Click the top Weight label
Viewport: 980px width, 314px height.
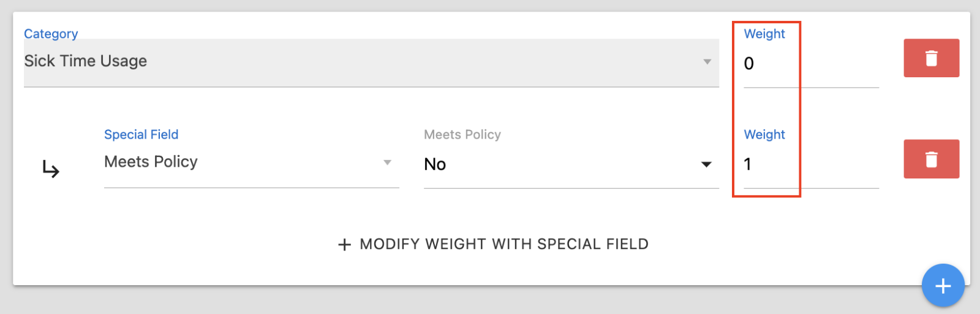764,34
